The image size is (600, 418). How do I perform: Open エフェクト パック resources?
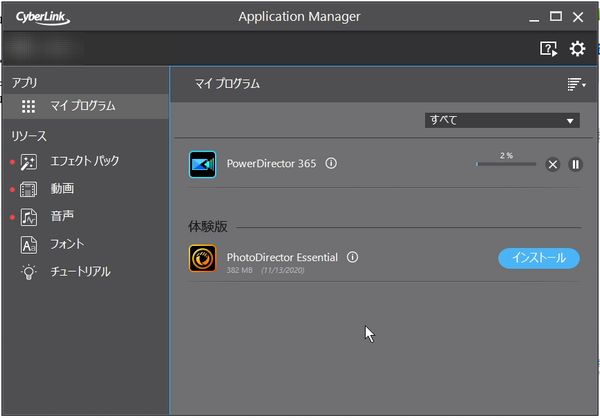coord(86,162)
